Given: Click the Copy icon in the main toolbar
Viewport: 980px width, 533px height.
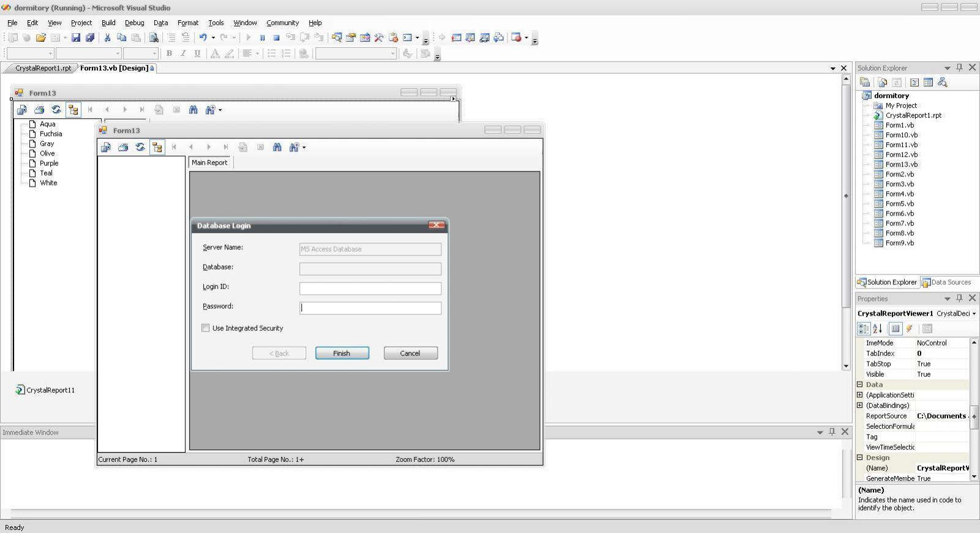Looking at the screenshot, I should click(121, 37).
